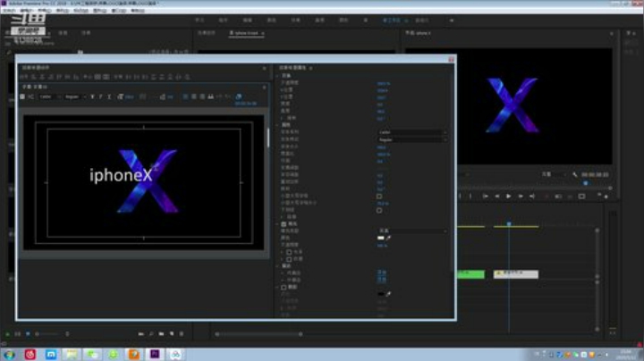Toggle show background video icon
This screenshot has width=644, height=361.
click(239, 97)
